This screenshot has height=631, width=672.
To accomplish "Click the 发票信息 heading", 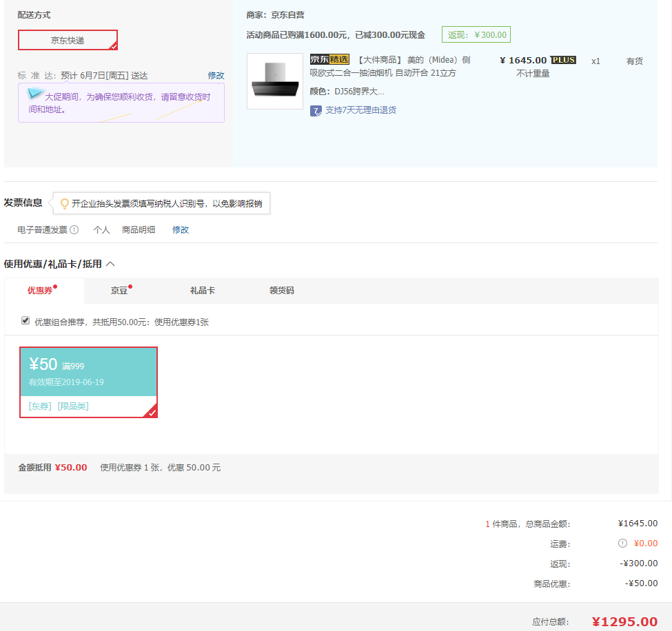I will (23, 203).
